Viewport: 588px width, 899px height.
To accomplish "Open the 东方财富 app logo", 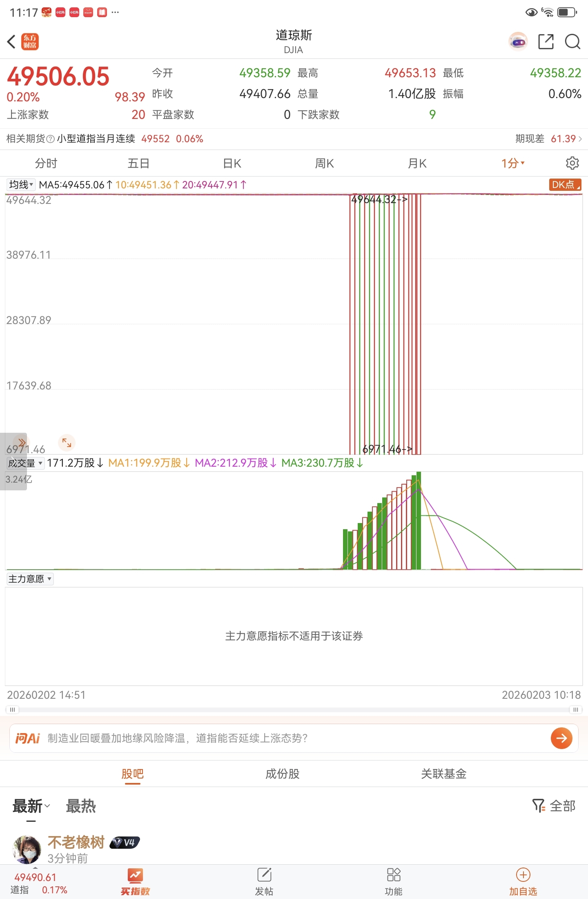I will pyautogui.click(x=30, y=42).
